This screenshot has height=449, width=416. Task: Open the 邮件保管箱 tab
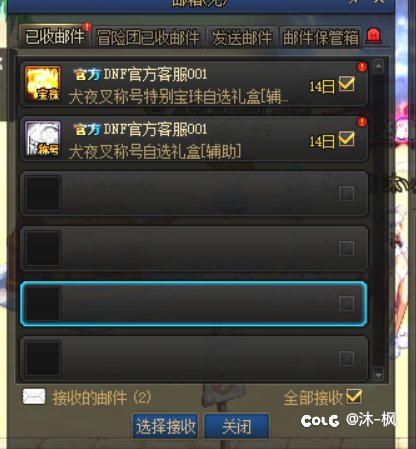tap(321, 37)
